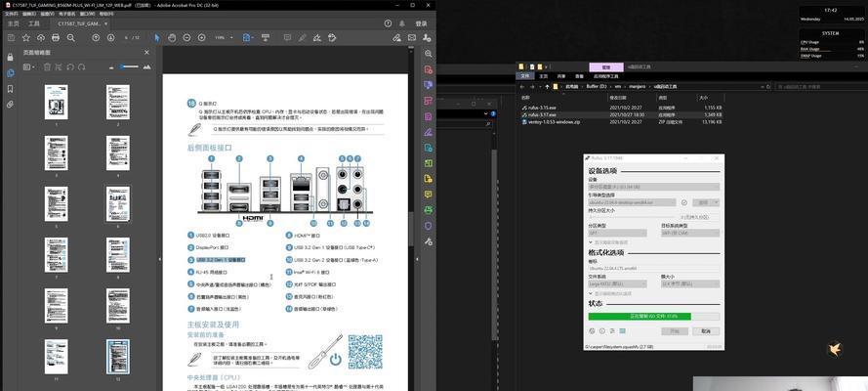Screen dimensions: 868x391
Task: Click the rotate clockwise icon in thumbnails panel
Action: tap(82, 67)
